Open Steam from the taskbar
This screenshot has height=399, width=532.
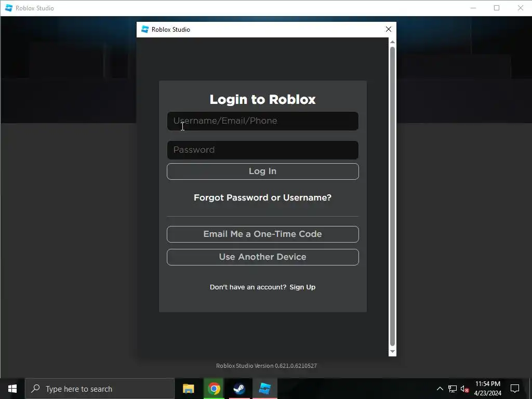[239, 389]
